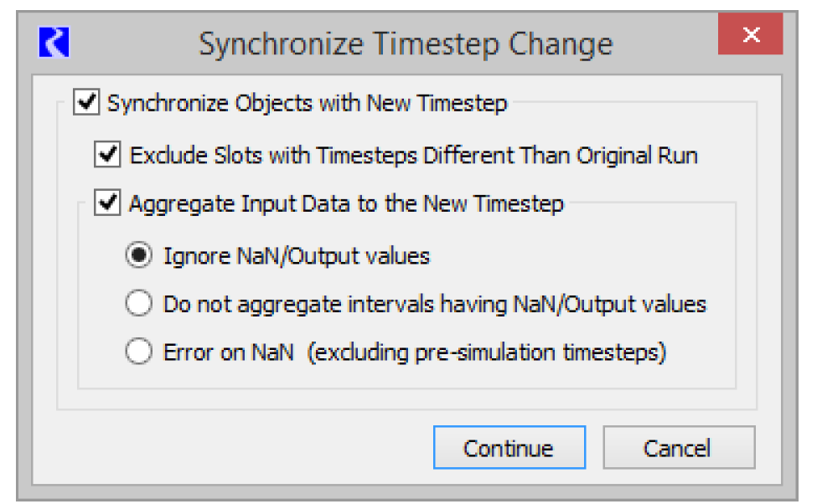Click the Synchronize Objects with New Timestep label
Image resolution: width=817 pixels, height=504 pixels.
pos(307,104)
